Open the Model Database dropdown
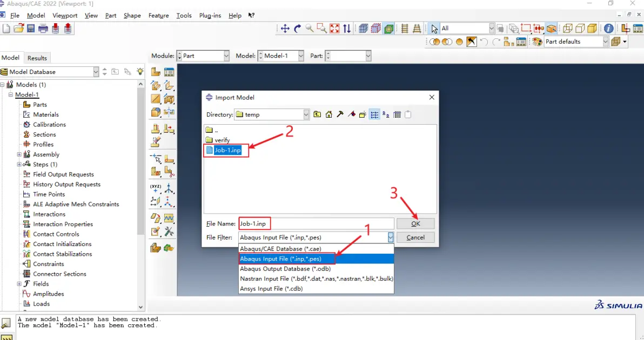The image size is (644, 340). (x=96, y=72)
